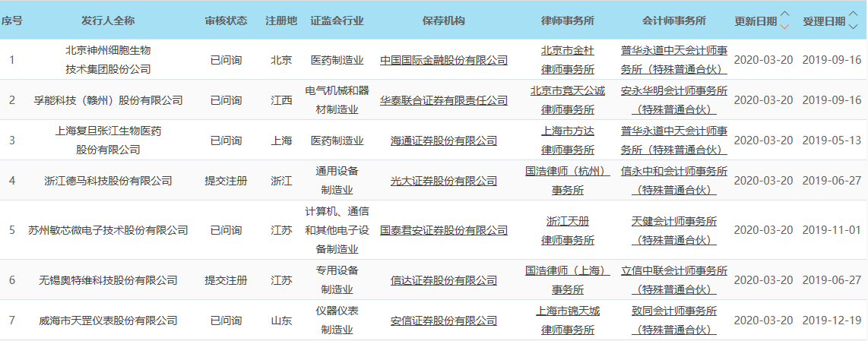Open 国浩律师（杭州）事务所 link
Image resolution: width=868 pixels, height=341 pixels.
568,181
